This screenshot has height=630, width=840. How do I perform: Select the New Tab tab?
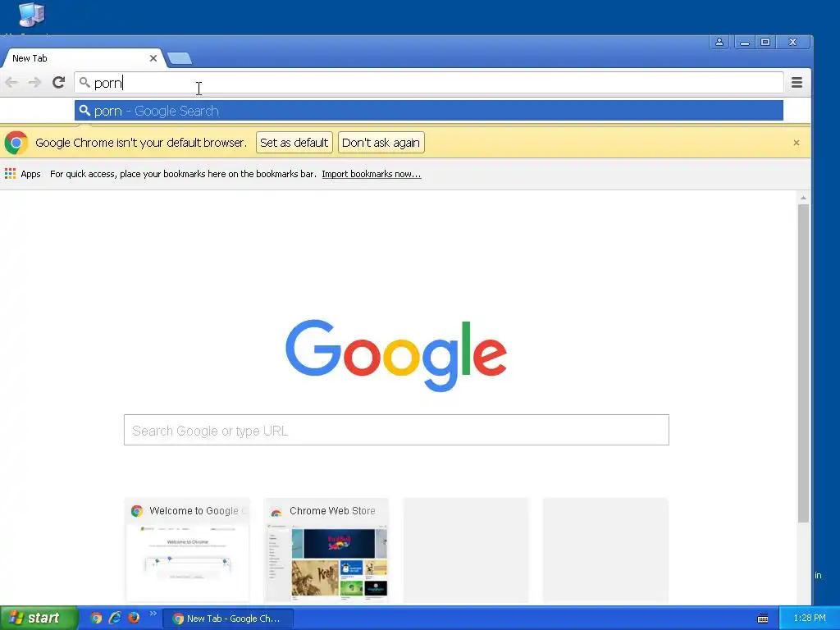point(83,58)
